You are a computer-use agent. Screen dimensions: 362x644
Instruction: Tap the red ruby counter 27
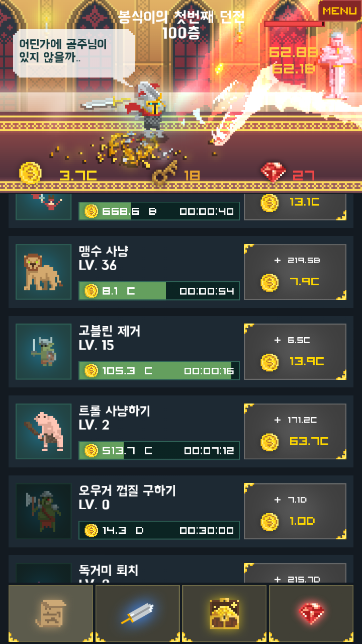[288, 174]
